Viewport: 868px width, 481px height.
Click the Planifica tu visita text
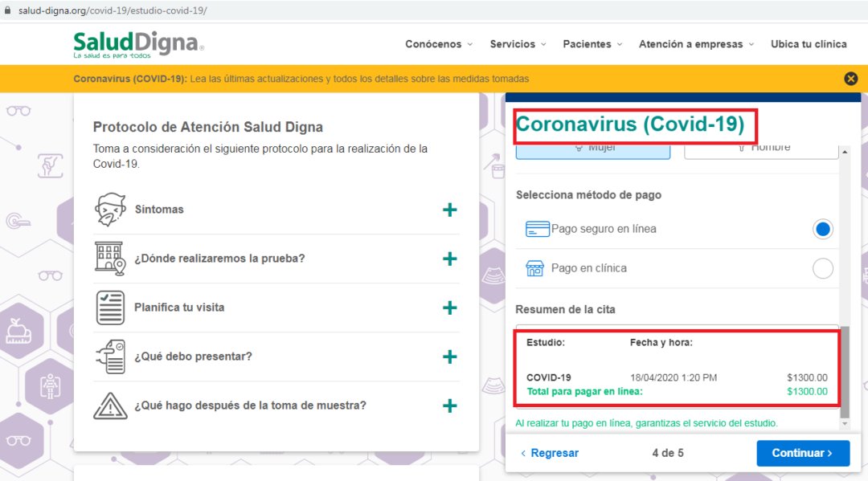pyautogui.click(x=178, y=308)
